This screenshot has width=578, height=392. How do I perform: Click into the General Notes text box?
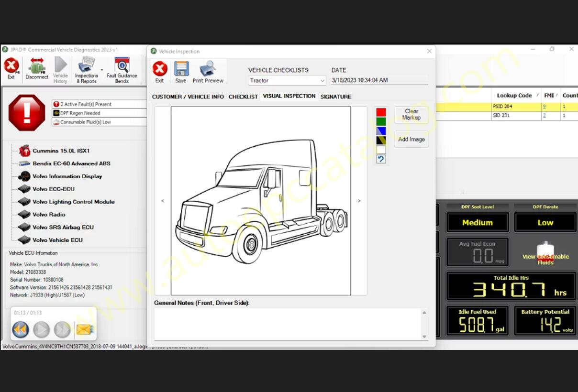(x=287, y=324)
